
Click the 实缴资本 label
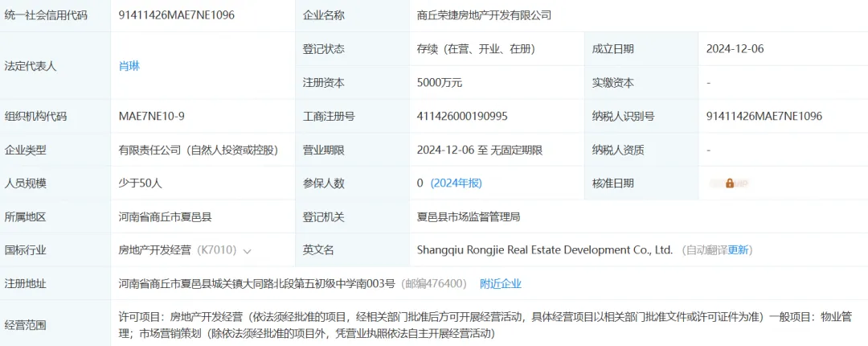(612, 83)
